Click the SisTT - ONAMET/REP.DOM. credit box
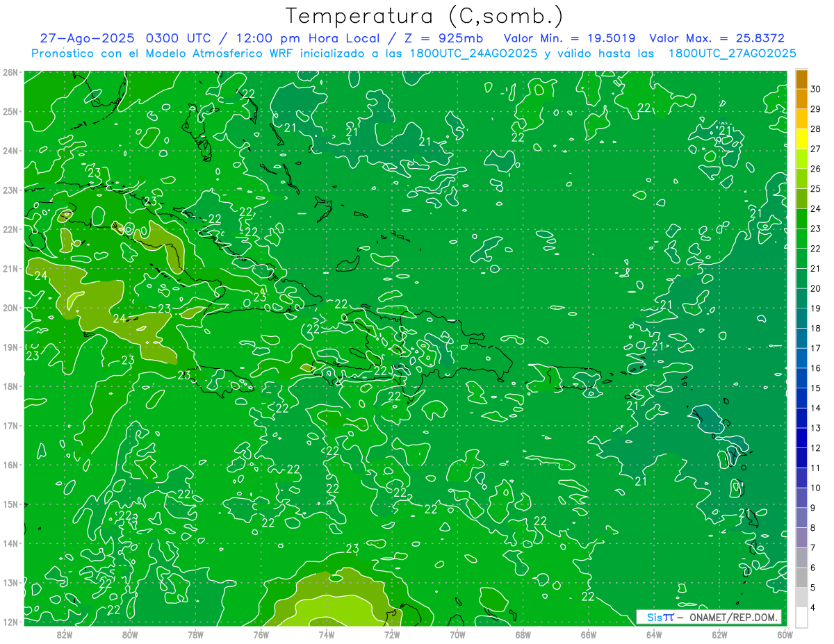This screenshot has width=834, height=644. click(x=709, y=617)
